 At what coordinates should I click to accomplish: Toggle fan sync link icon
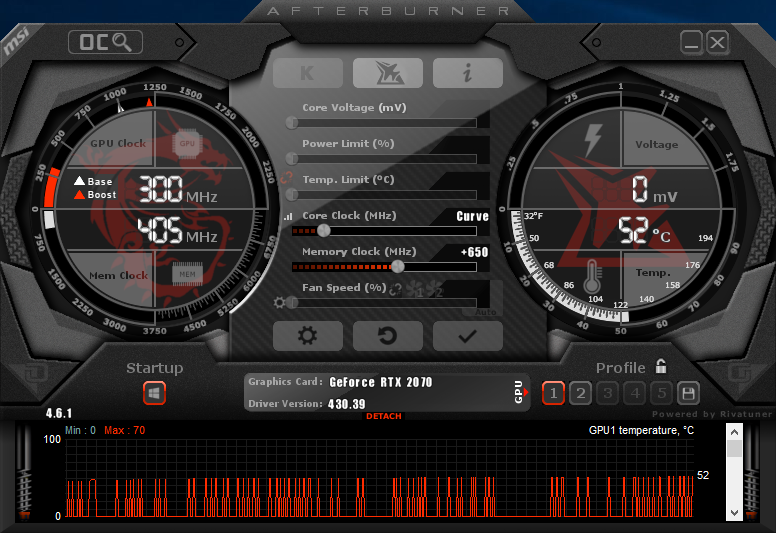[395, 290]
